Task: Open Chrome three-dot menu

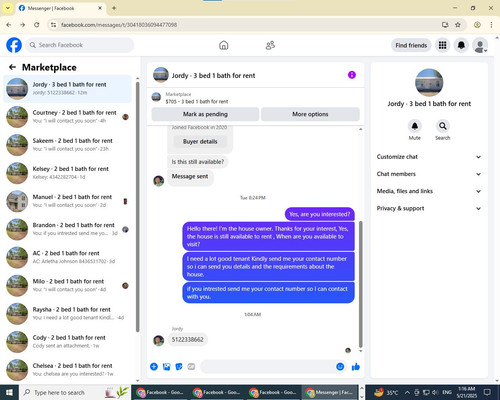Action: 491,25
